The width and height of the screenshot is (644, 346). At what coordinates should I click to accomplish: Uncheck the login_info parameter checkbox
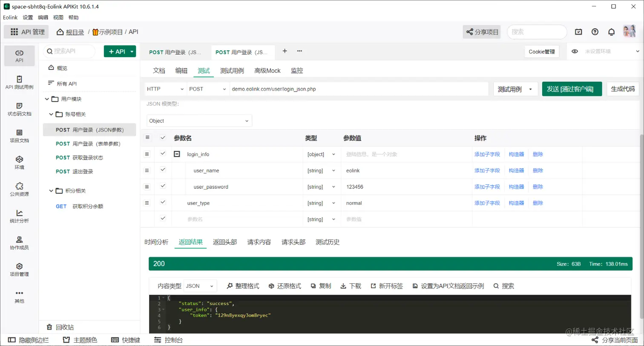(163, 154)
